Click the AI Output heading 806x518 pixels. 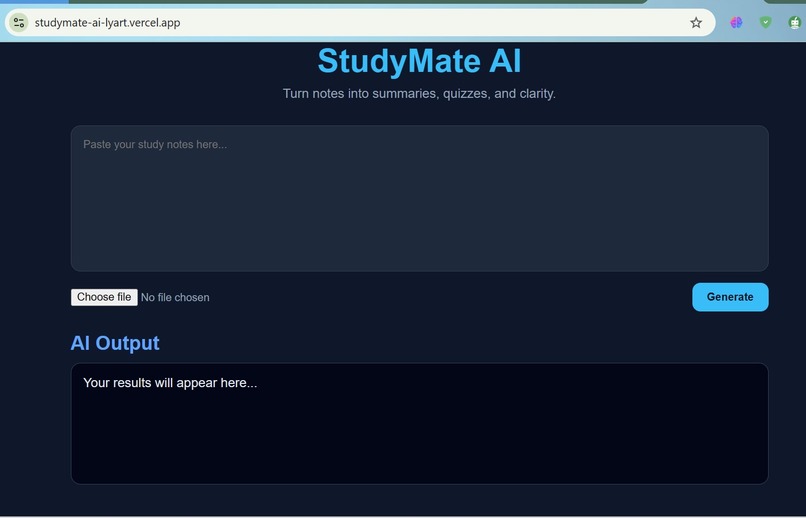coord(115,343)
